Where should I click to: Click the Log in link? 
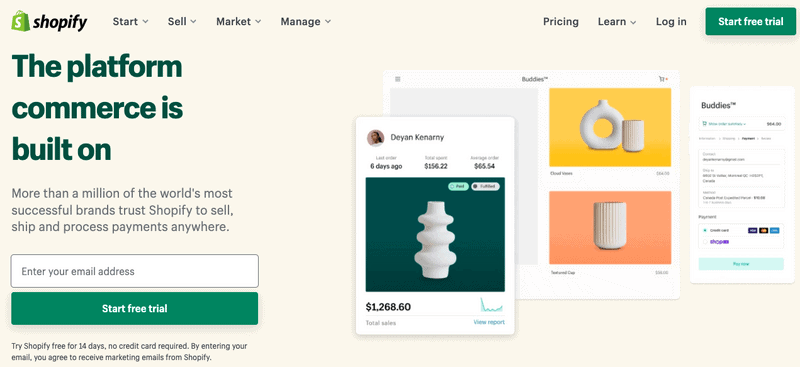coord(671,21)
